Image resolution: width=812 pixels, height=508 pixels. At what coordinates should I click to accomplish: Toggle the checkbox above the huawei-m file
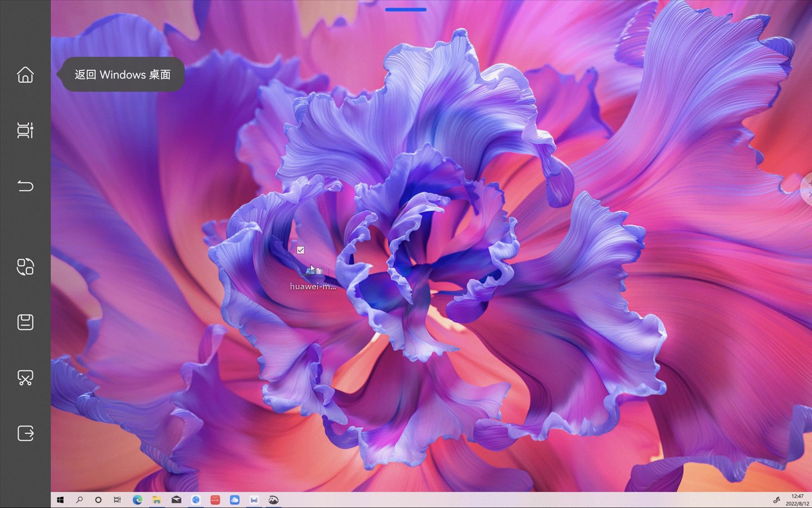click(300, 250)
